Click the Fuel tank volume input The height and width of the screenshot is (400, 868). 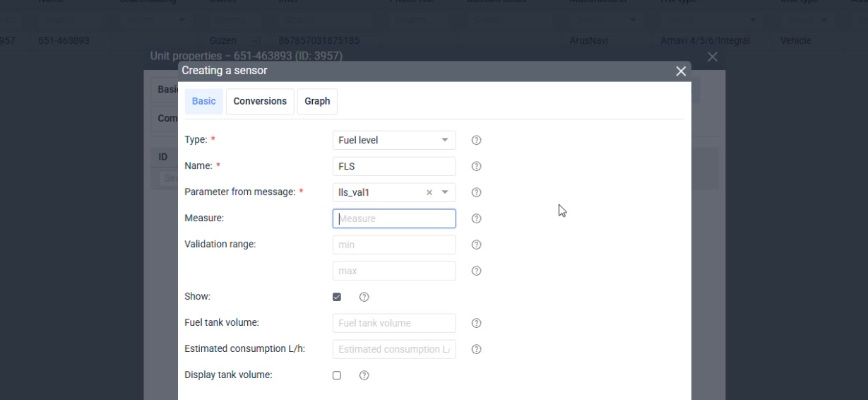(x=394, y=323)
